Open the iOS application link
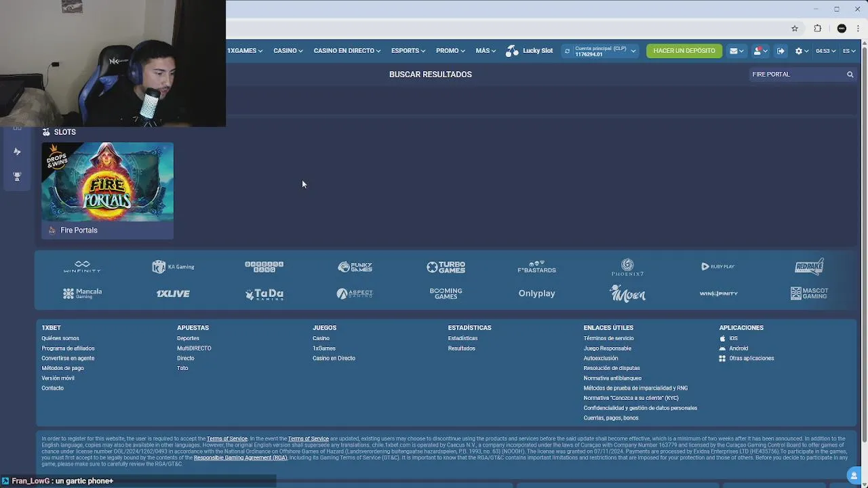Screen dimensions: 868x488 coord(728,338)
